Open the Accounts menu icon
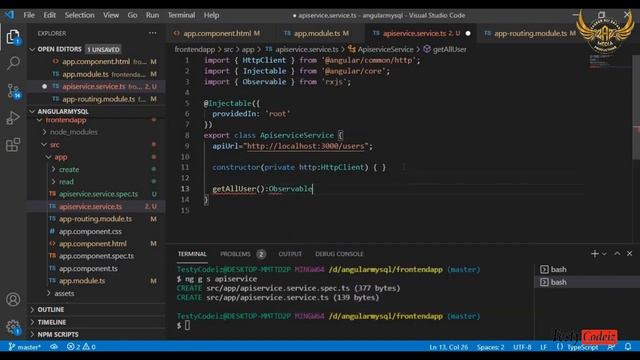The height and width of the screenshot is (360, 640). tap(13, 300)
